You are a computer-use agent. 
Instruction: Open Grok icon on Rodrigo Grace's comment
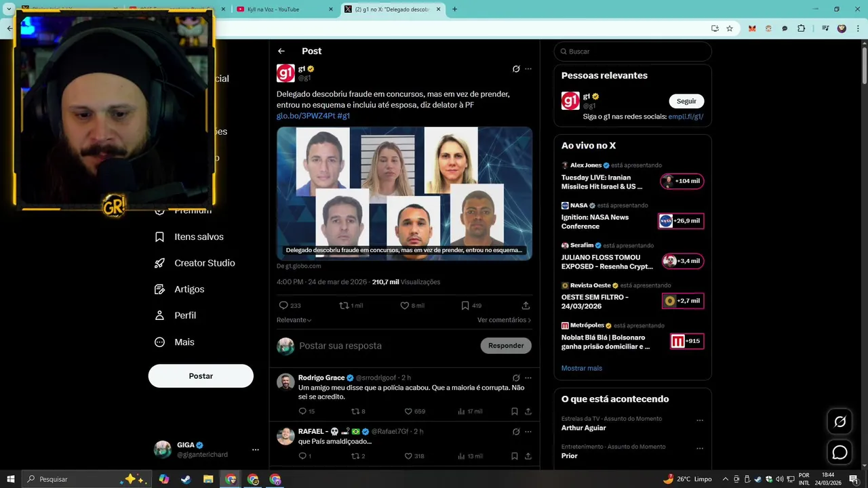coord(516,378)
